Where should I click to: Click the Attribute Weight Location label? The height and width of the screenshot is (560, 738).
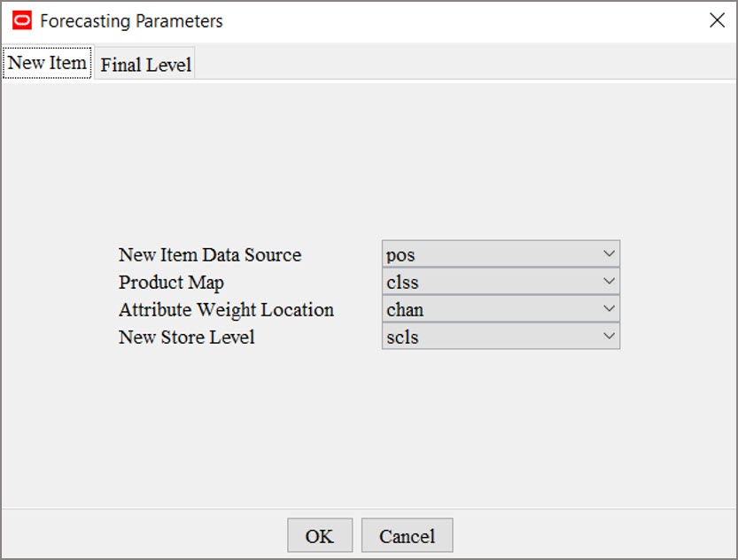click(226, 309)
